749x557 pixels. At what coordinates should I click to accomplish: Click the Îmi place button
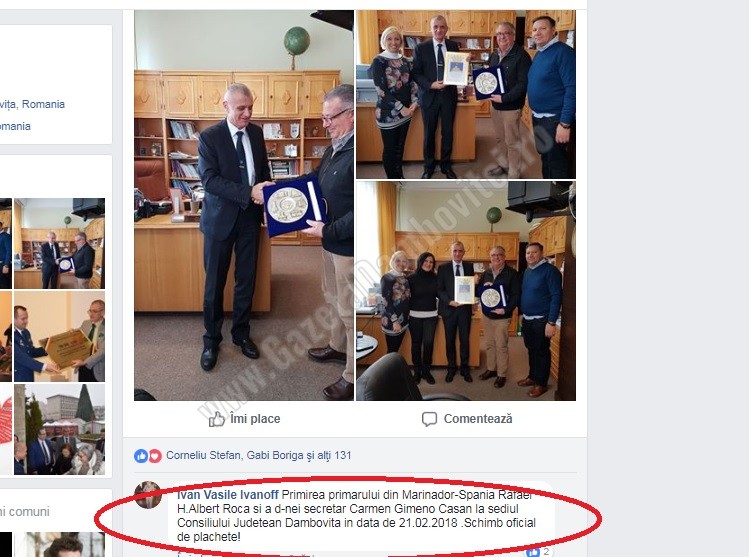click(244, 419)
